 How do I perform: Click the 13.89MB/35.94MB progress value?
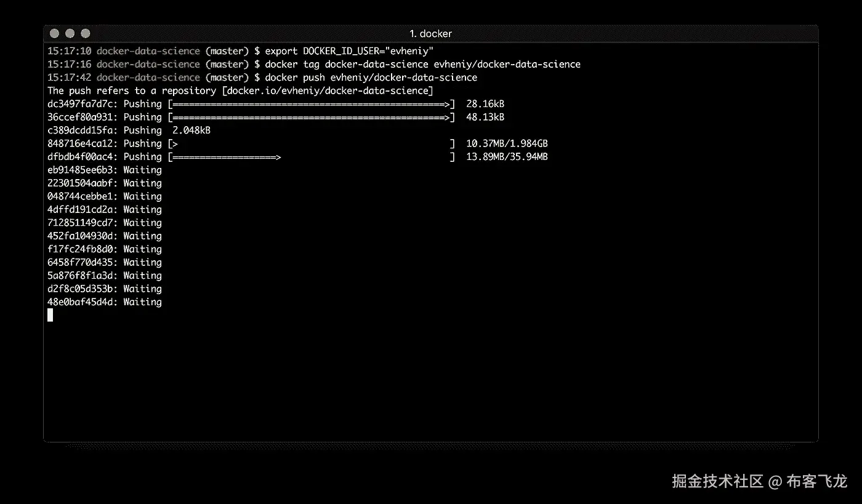tap(507, 157)
